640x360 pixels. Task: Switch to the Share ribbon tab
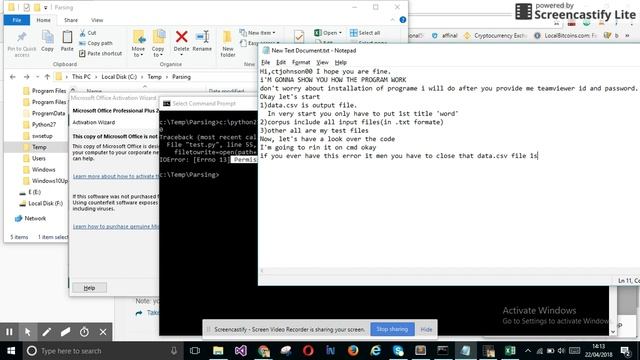pos(71,20)
